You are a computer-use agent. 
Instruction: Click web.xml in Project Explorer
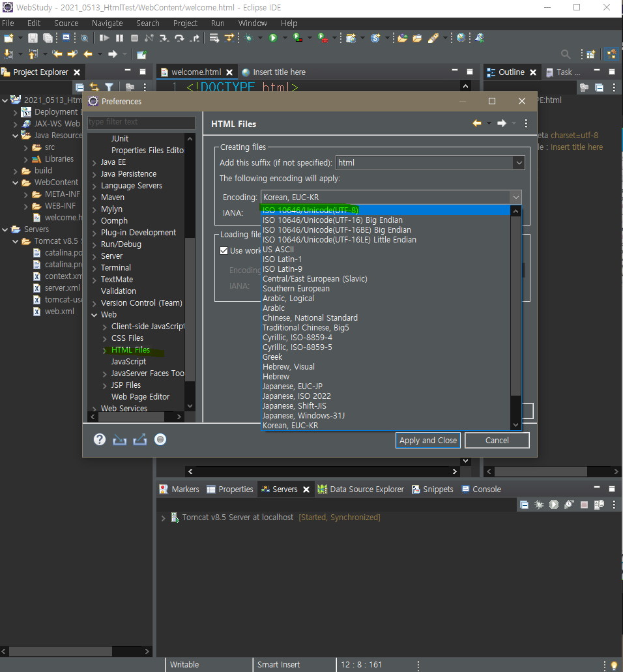59,312
